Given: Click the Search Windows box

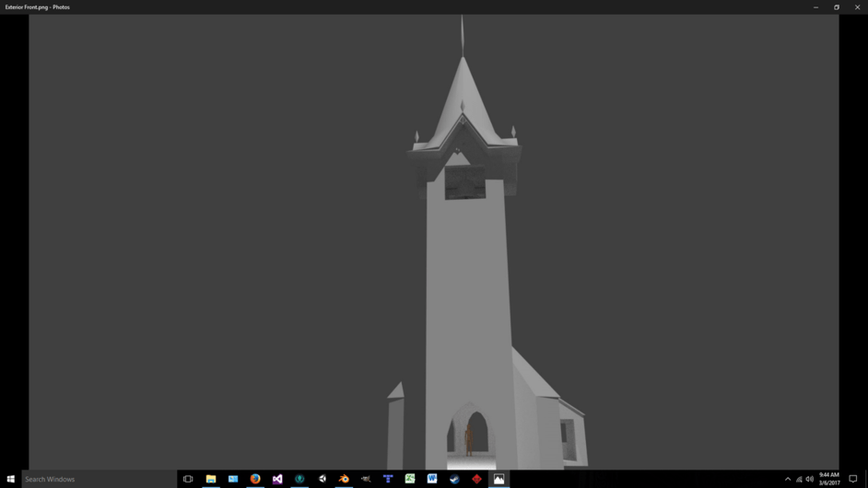Looking at the screenshot, I should (x=100, y=479).
